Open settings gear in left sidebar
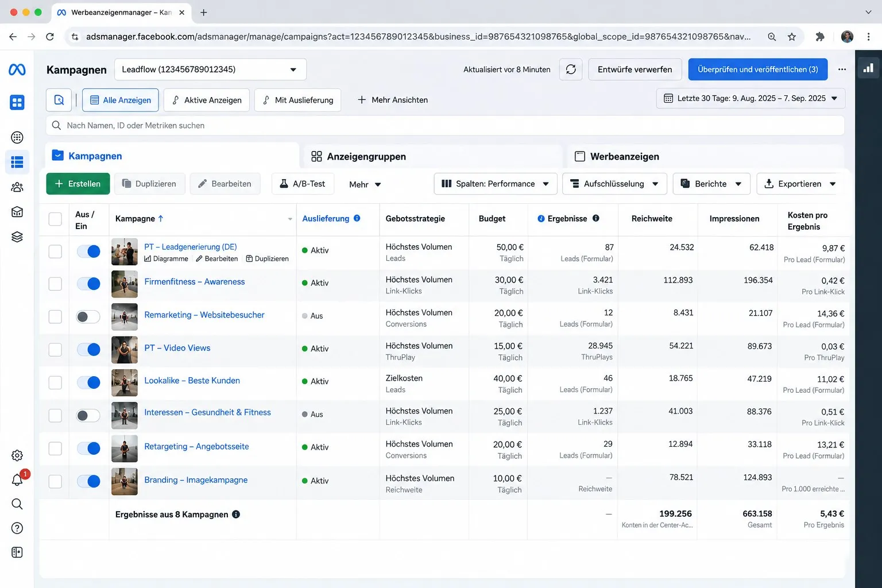882x588 pixels. (17, 455)
